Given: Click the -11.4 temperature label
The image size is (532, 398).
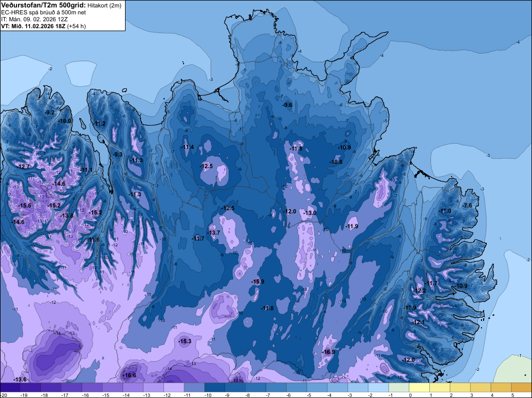Looking at the screenshot, I should (188, 147).
